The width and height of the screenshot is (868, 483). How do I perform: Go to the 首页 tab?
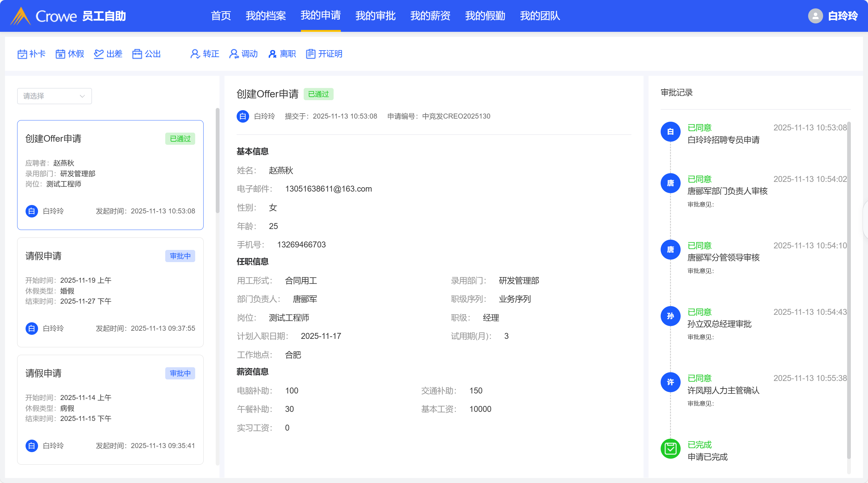pyautogui.click(x=221, y=16)
